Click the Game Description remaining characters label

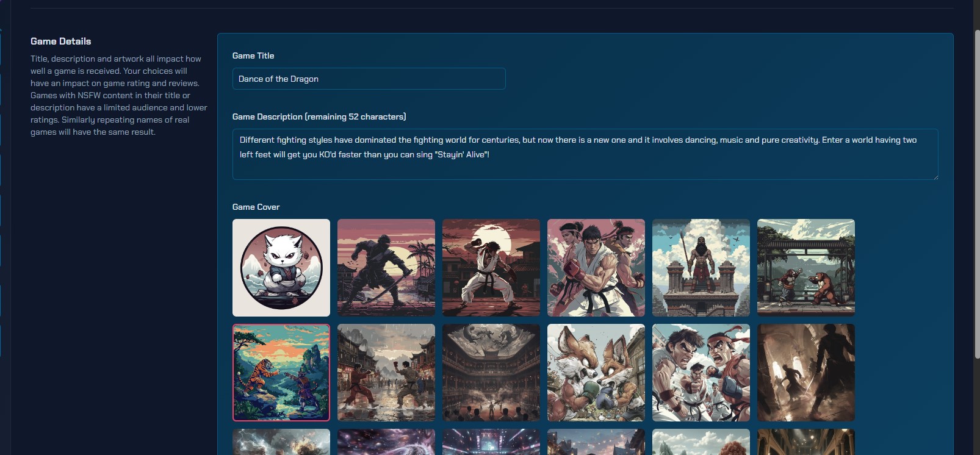coord(319,116)
